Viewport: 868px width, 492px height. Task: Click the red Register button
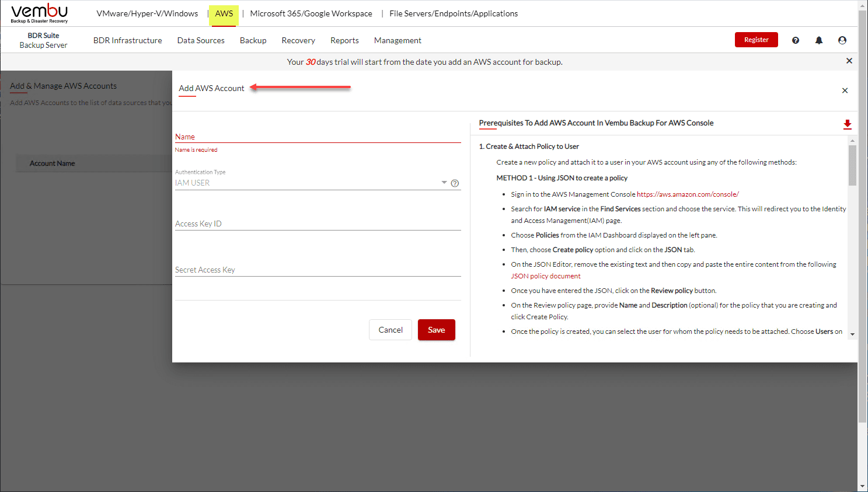click(757, 40)
